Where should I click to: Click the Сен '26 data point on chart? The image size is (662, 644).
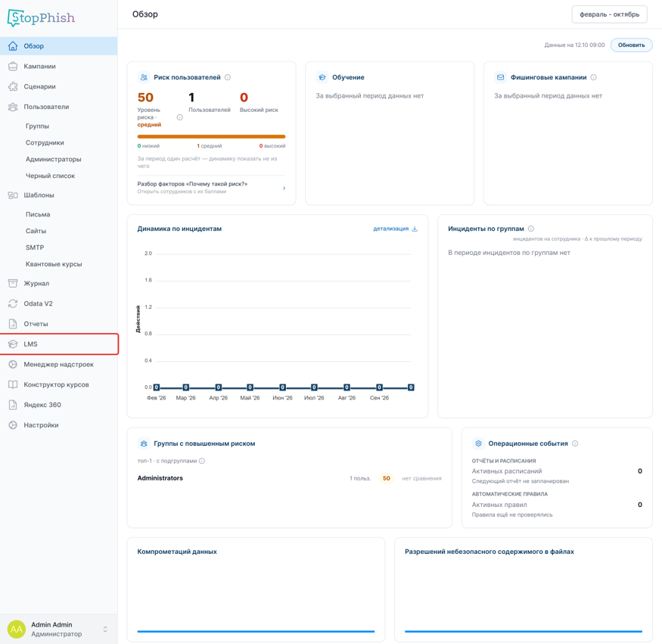379,387
